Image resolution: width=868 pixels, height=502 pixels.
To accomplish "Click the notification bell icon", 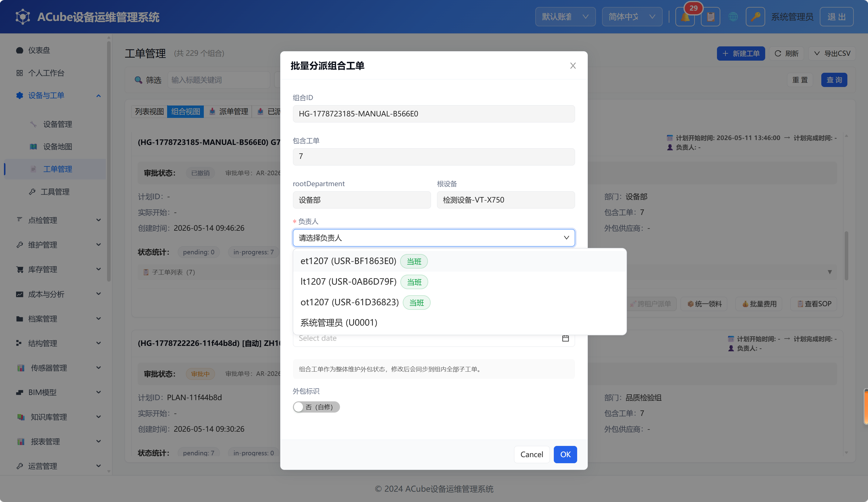I will point(685,17).
